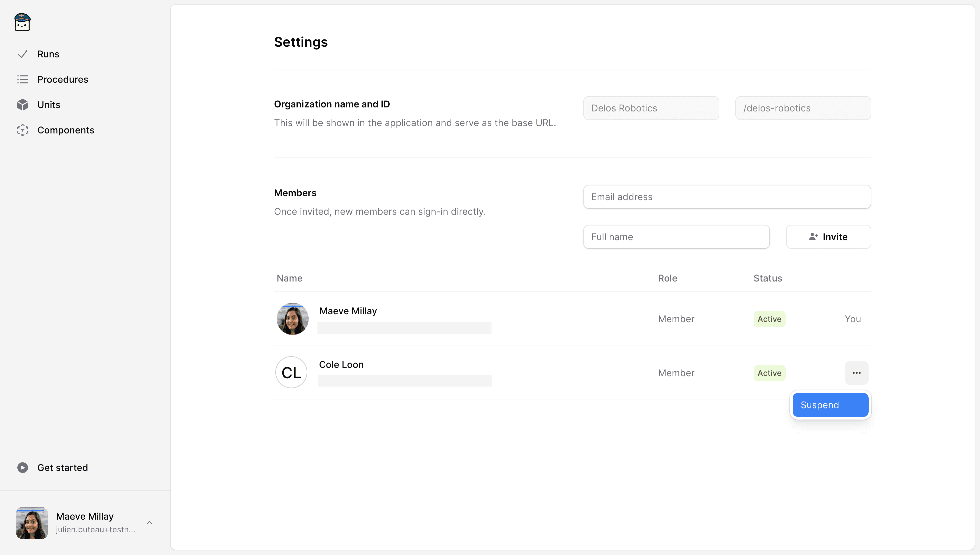This screenshot has width=980, height=555.
Task: Click the add member person icon
Action: point(812,236)
